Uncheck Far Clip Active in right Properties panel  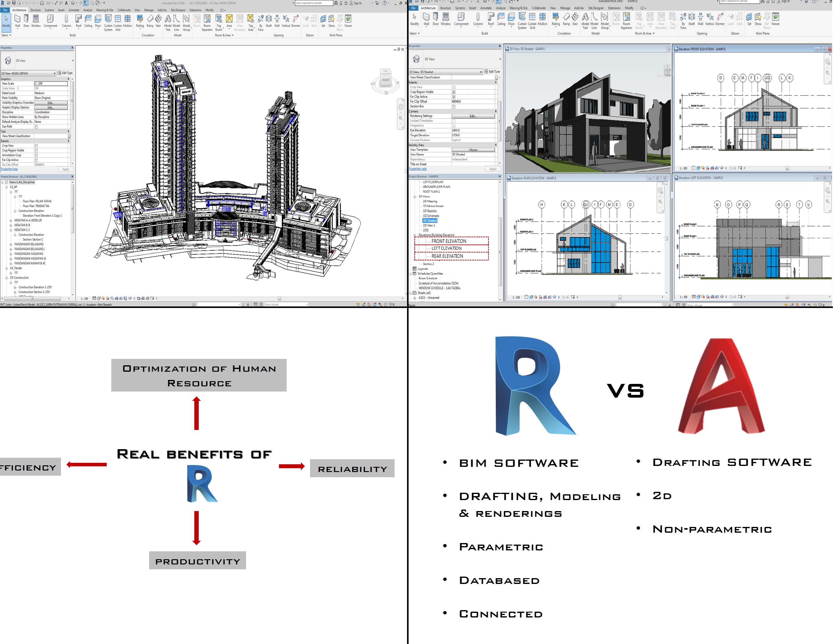pos(454,97)
